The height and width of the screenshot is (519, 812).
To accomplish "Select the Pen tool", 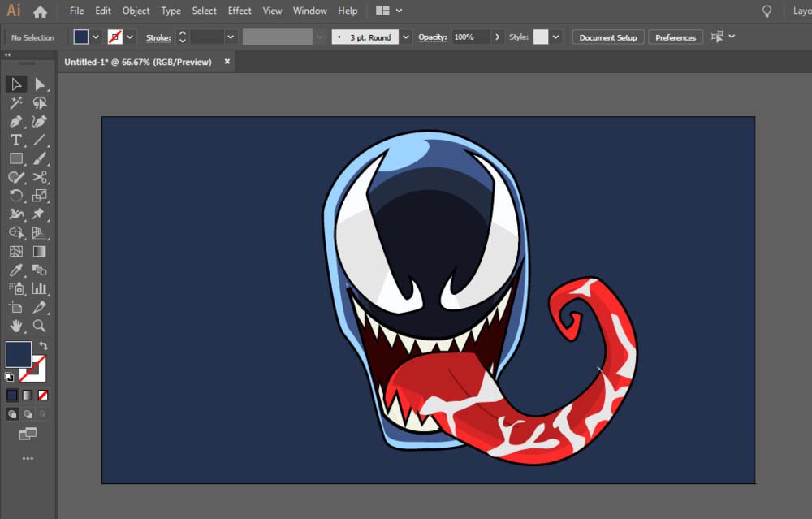I will 15,122.
